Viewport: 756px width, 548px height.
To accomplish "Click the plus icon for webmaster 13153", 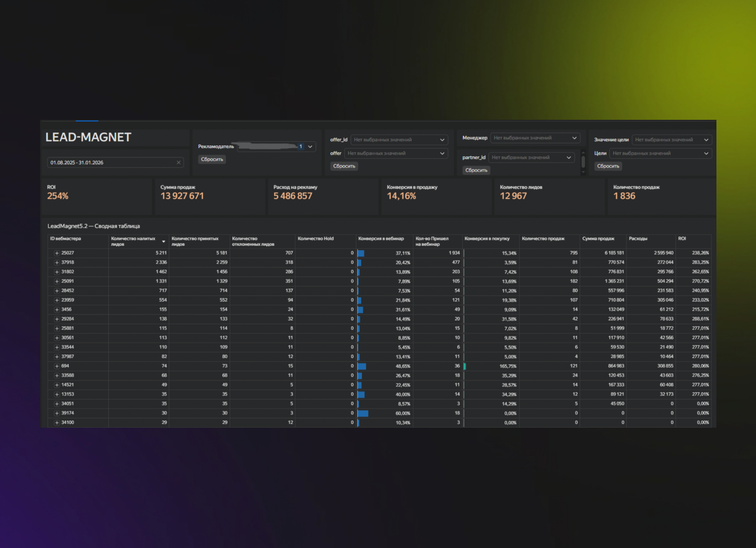I will point(57,394).
